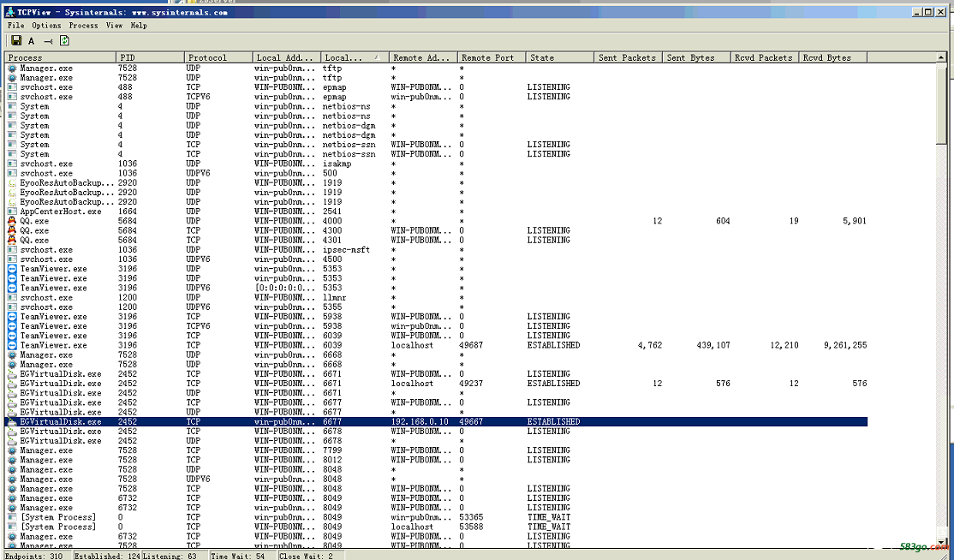Click TeamViewer icon in the TCPV6 5938 row
The image size is (954, 560).
[12, 326]
